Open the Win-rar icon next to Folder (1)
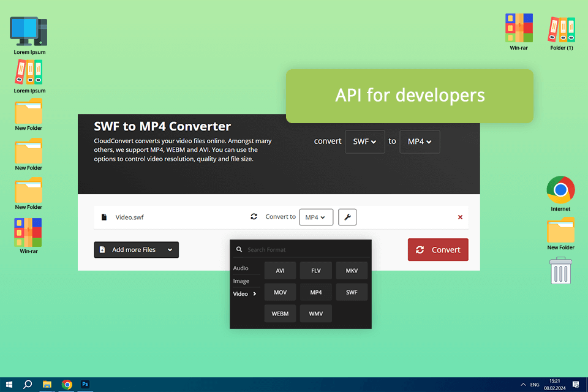The image size is (588, 392). [519, 32]
